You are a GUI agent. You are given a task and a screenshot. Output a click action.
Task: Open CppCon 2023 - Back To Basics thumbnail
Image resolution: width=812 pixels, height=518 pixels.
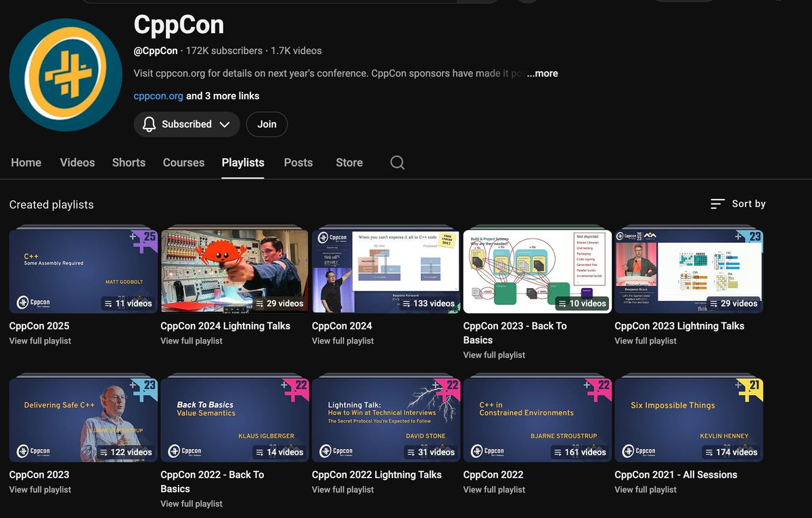coord(537,271)
